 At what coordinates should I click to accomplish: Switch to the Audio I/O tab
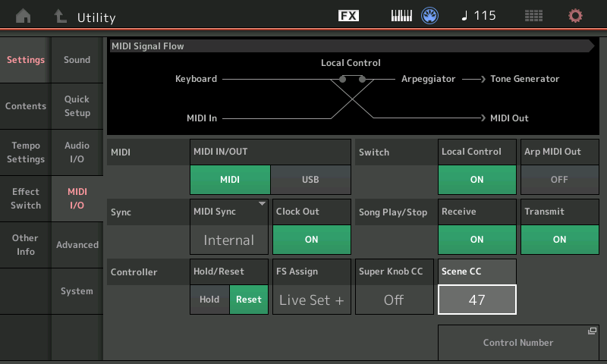(x=77, y=152)
